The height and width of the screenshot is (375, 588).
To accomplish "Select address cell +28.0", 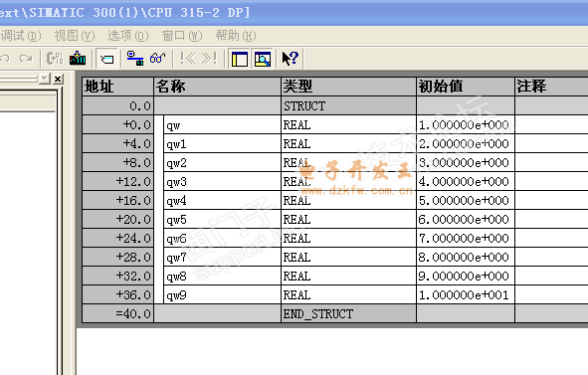I will [117, 258].
